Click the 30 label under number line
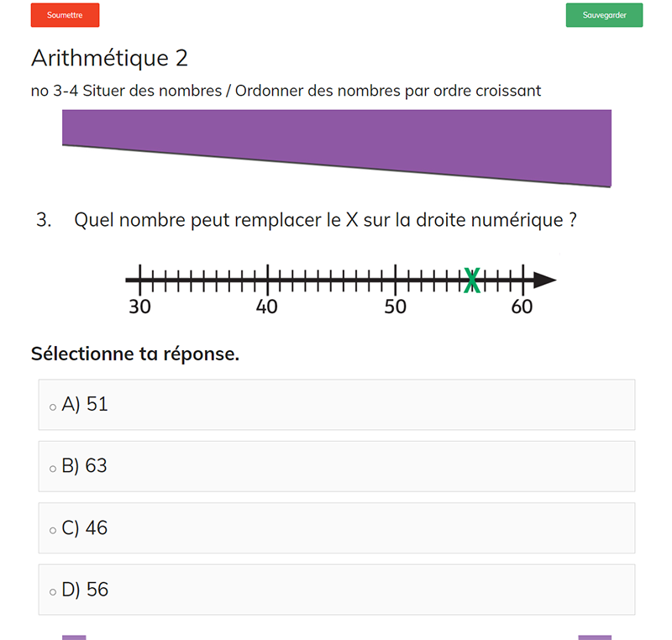Screen dimensions: 672x640 [139, 307]
